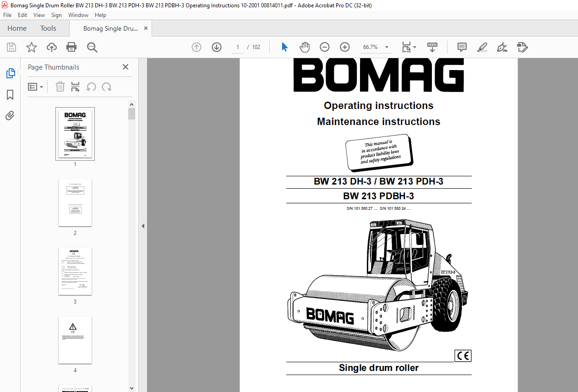Select the Bomag Single Dru... document tab
The image size is (578, 392).
(110, 28)
